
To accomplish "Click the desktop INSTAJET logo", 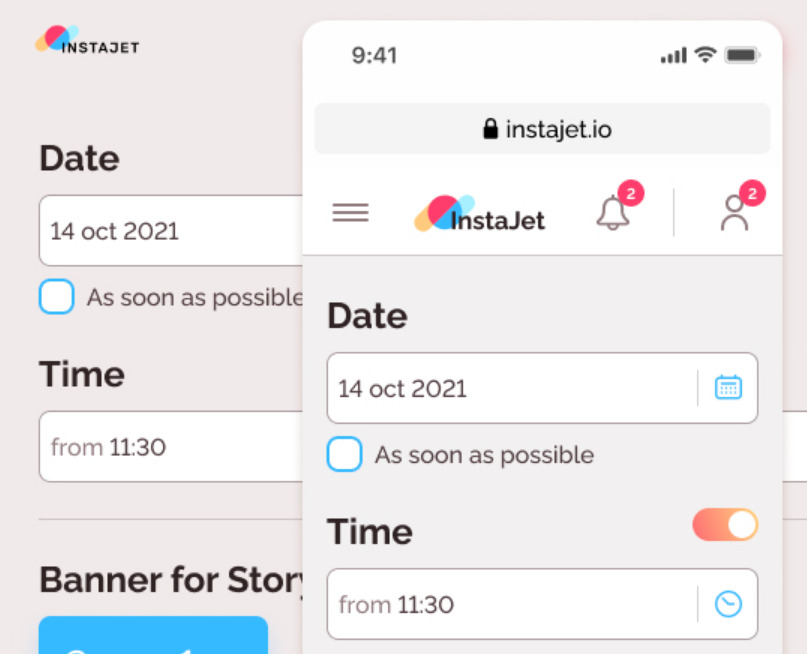I will [x=87, y=41].
